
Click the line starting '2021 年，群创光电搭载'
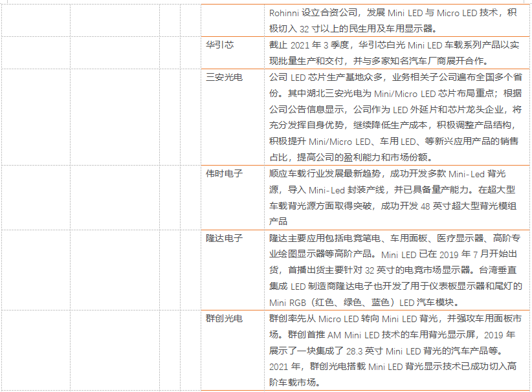pyautogui.click(x=393, y=367)
